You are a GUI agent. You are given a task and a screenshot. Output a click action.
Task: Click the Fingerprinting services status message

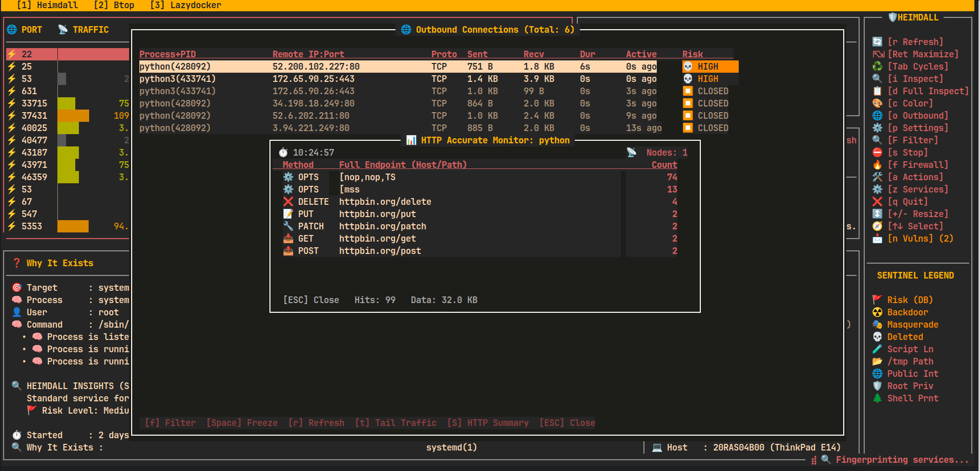pyautogui.click(x=903, y=460)
